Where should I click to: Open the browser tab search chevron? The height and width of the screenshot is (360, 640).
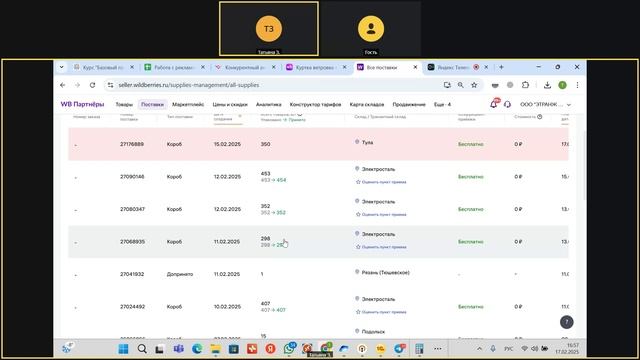62,67
